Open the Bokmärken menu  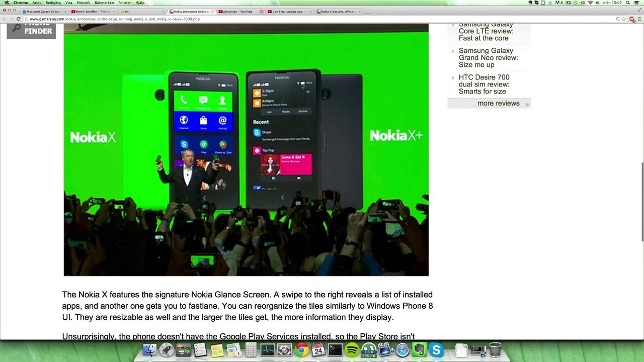[x=104, y=3]
